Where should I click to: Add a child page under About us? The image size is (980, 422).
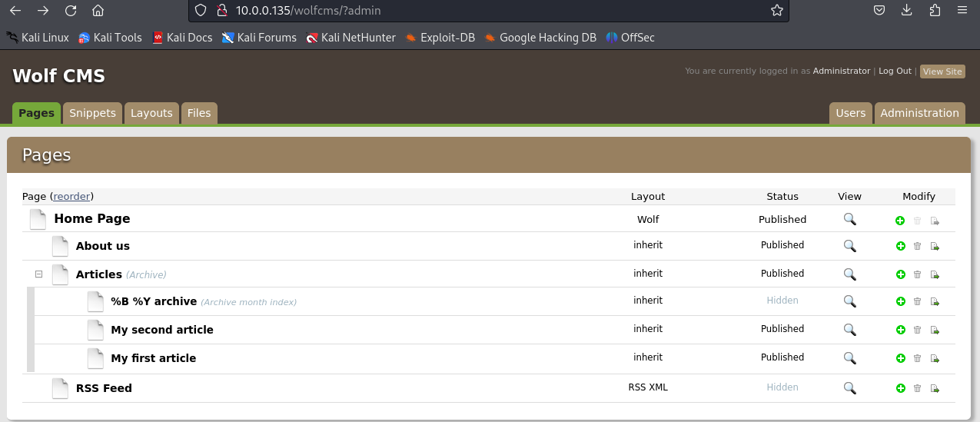tap(900, 247)
